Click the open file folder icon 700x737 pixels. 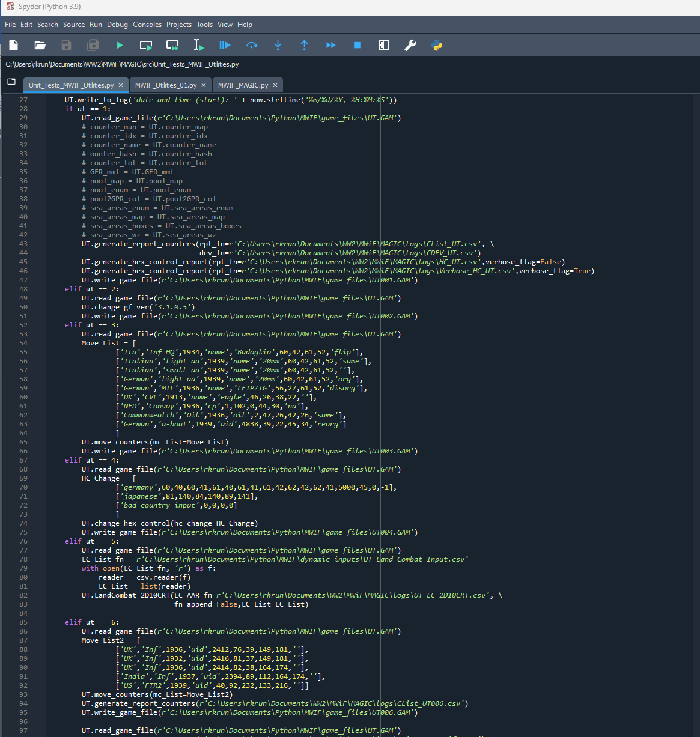(x=40, y=45)
